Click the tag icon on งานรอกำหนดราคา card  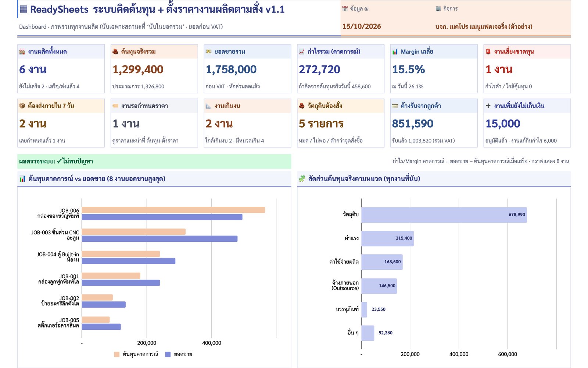click(115, 106)
